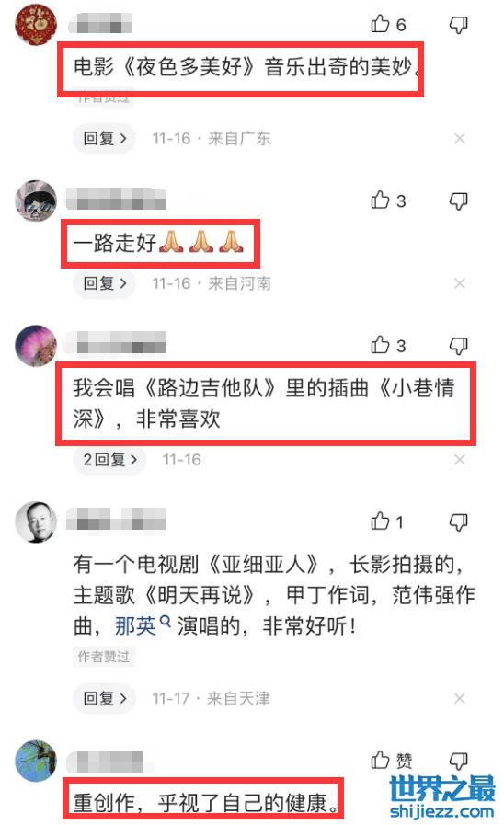Open the red 福 avatar profile
Viewport: 504px width, 825px height.
[35, 24]
